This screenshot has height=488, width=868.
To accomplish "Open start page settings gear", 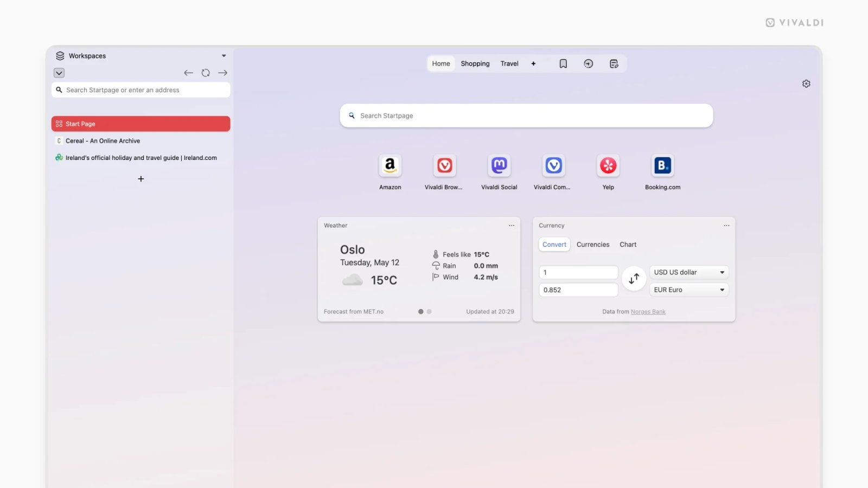I will 806,84.
